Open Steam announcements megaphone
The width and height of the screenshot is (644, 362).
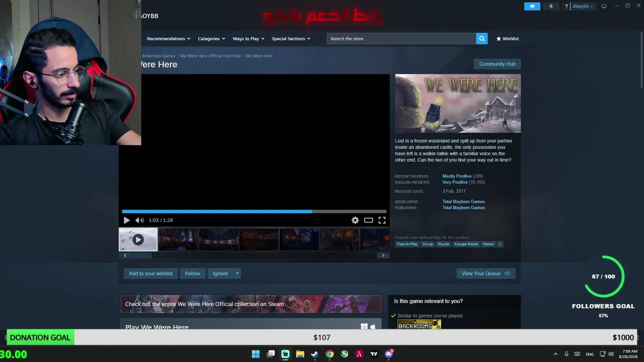(532, 6)
